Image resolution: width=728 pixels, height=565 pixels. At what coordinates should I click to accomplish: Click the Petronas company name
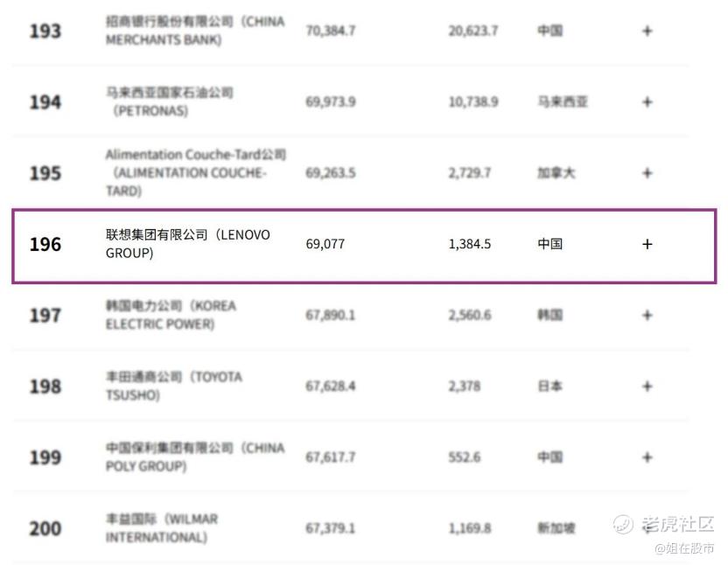170,101
